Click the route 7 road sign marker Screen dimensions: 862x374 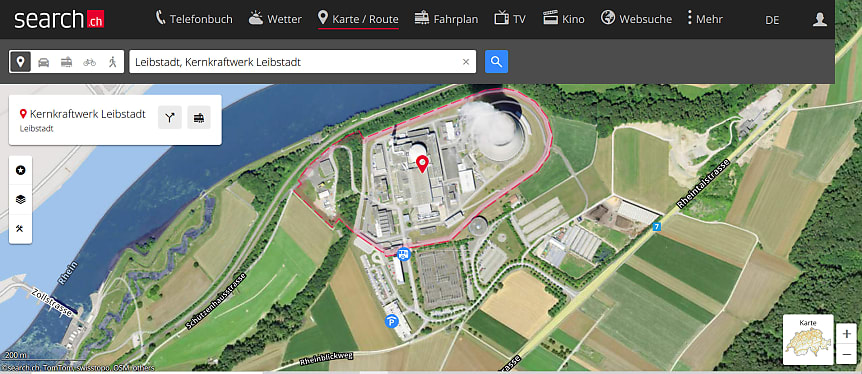[x=656, y=227]
